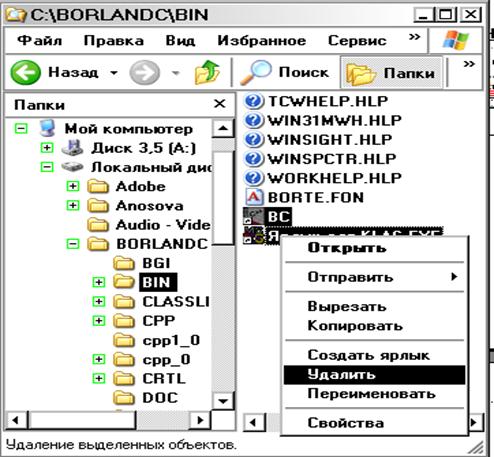Choose Переименовать in context menu
494x457 pixels.
374,394
